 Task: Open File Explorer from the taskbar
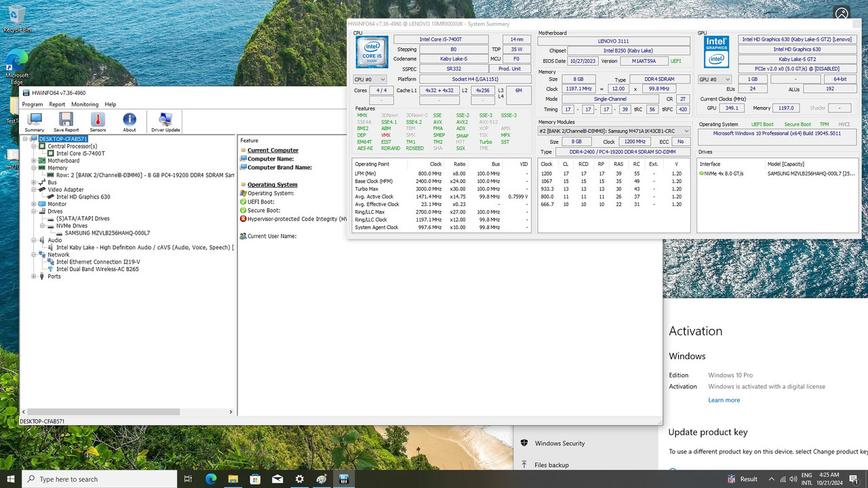233,479
